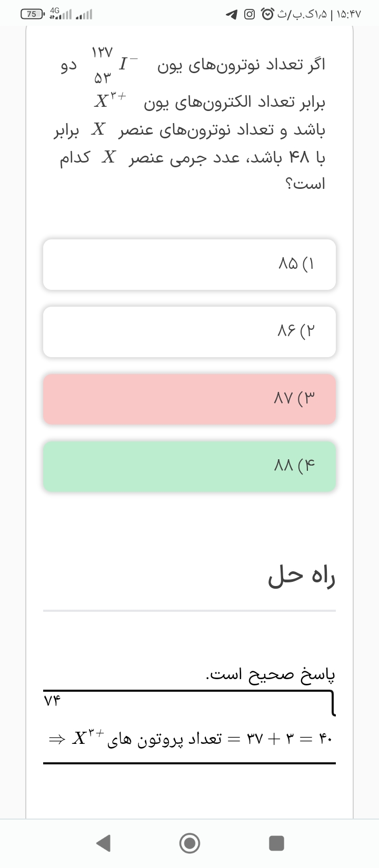Tap the Telegram notification icon

[231, 14]
